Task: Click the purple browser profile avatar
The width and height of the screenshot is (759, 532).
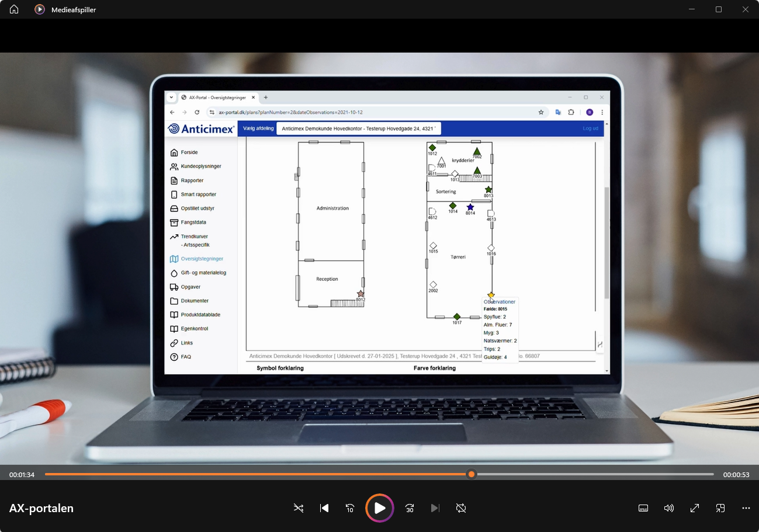Action: (x=590, y=112)
